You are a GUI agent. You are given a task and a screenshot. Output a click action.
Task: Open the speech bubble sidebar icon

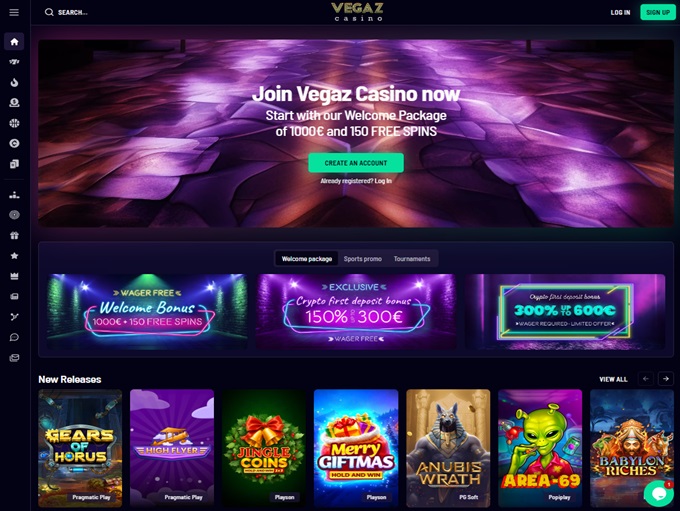[x=14, y=337]
